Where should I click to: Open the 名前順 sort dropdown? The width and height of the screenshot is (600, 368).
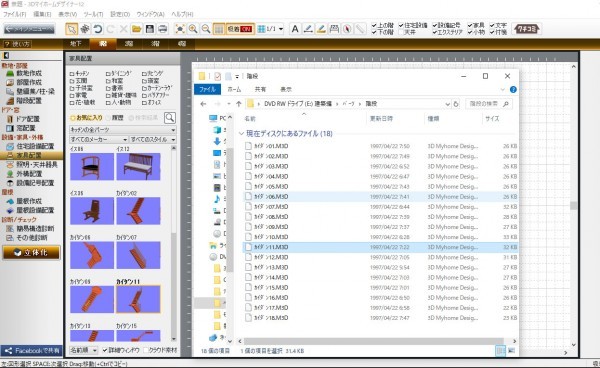coord(84,350)
